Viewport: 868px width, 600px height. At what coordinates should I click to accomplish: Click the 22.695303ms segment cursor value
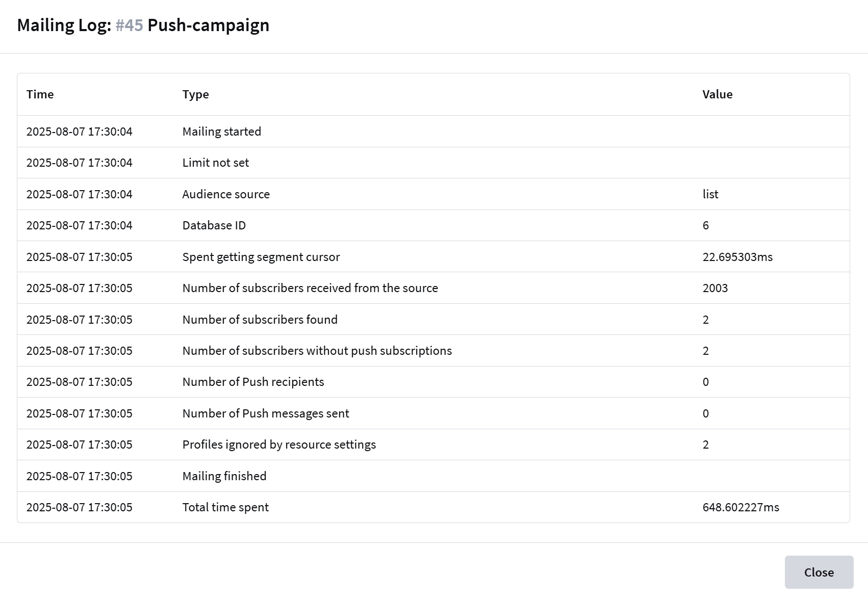737,257
